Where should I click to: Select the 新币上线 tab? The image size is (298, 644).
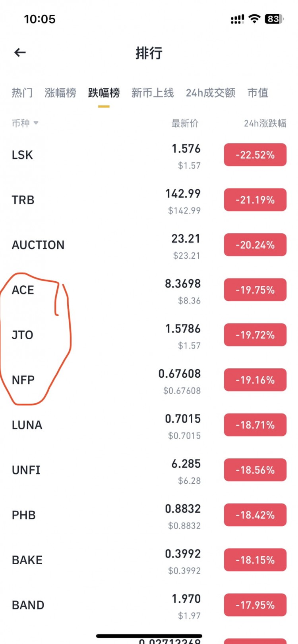pos(153,93)
